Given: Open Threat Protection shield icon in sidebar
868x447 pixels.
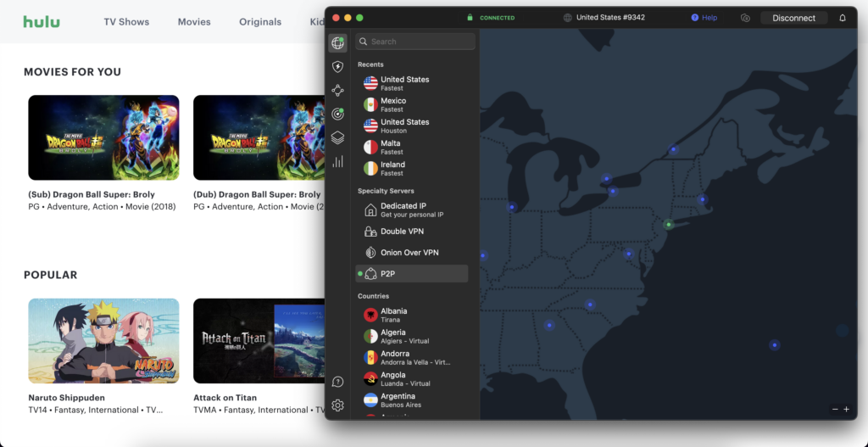Looking at the screenshot, I should (337, 67).
